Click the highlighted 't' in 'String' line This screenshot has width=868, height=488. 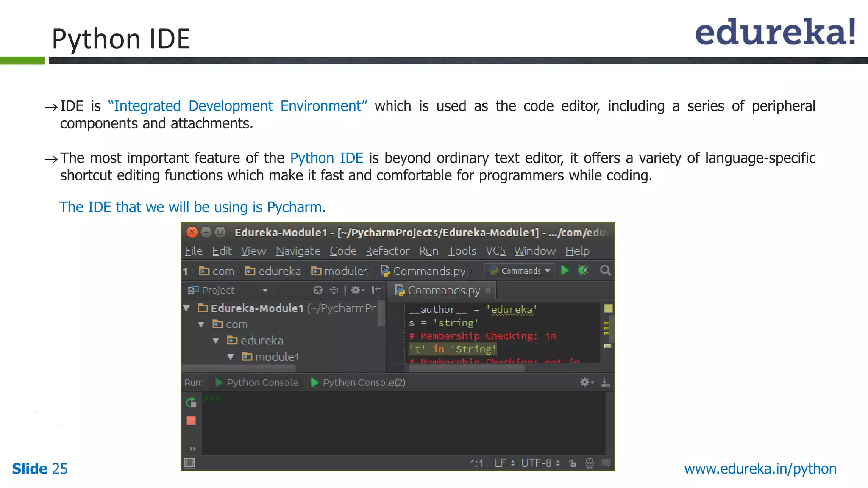tap(452, 349)
